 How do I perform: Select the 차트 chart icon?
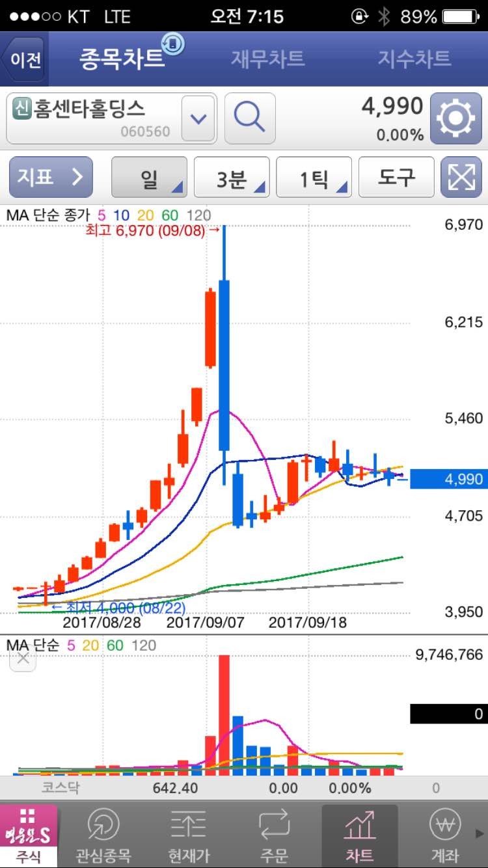(x=360, y=835)
